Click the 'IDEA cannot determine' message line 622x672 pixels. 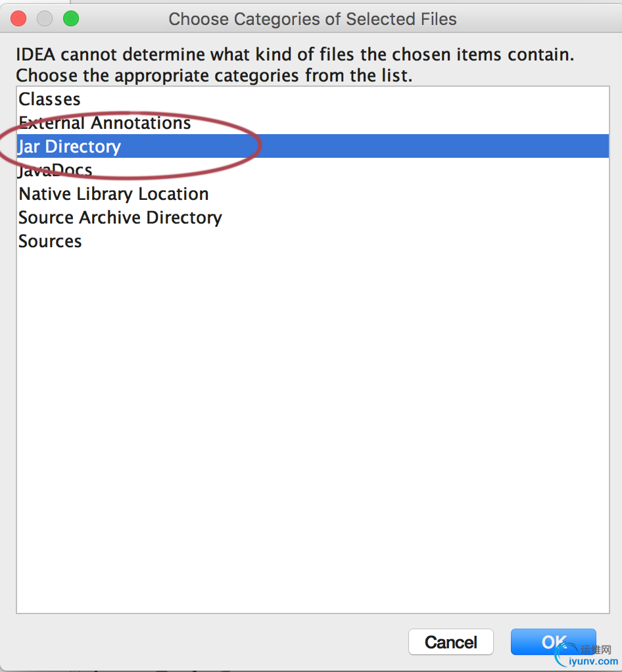(295, 55)
